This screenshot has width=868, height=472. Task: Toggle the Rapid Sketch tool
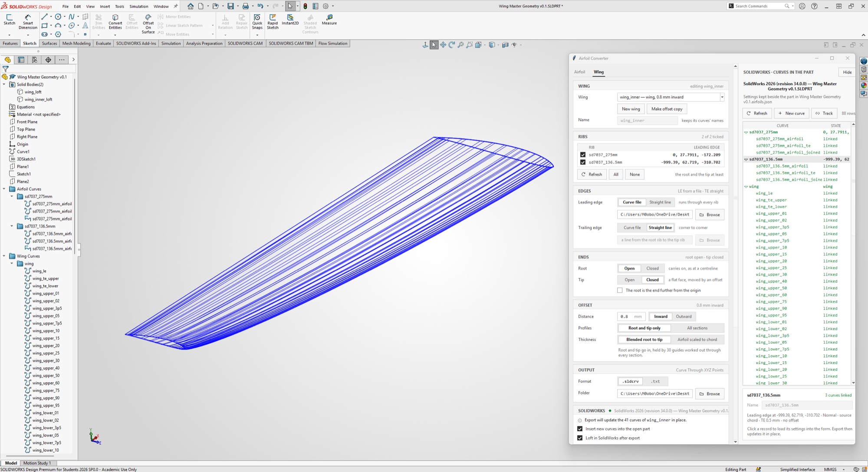click(273, 21)
